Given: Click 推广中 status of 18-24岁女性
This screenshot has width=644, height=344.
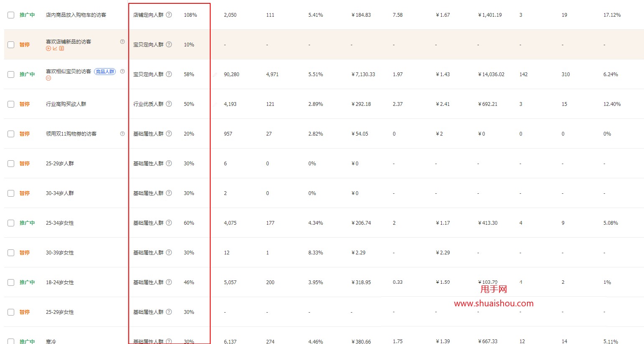Looking at the screenshot, I should point(27,282).
